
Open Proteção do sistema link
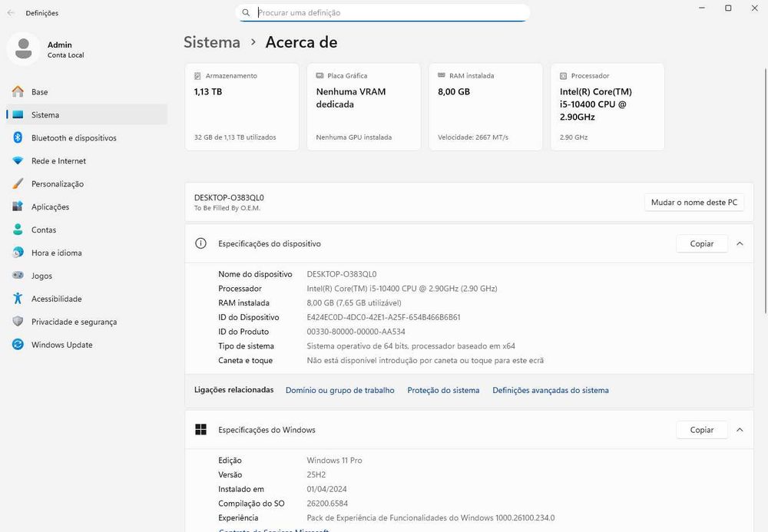443,390
